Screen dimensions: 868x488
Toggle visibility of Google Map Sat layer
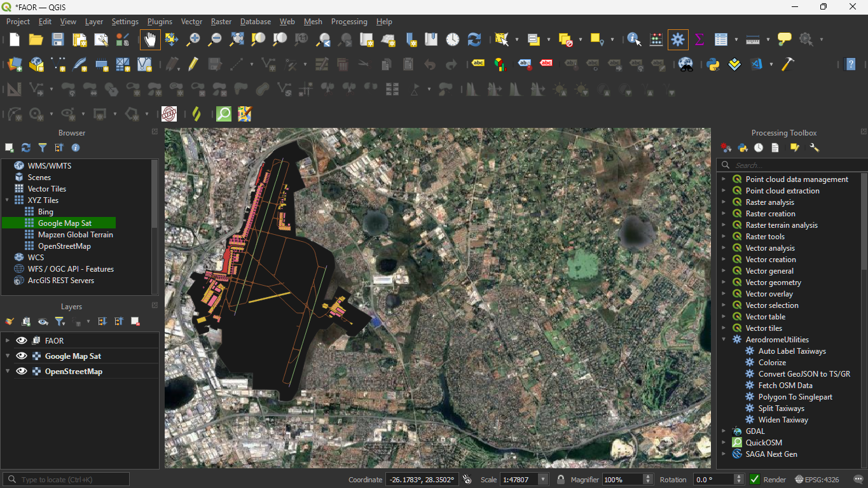tap(22, 356)
